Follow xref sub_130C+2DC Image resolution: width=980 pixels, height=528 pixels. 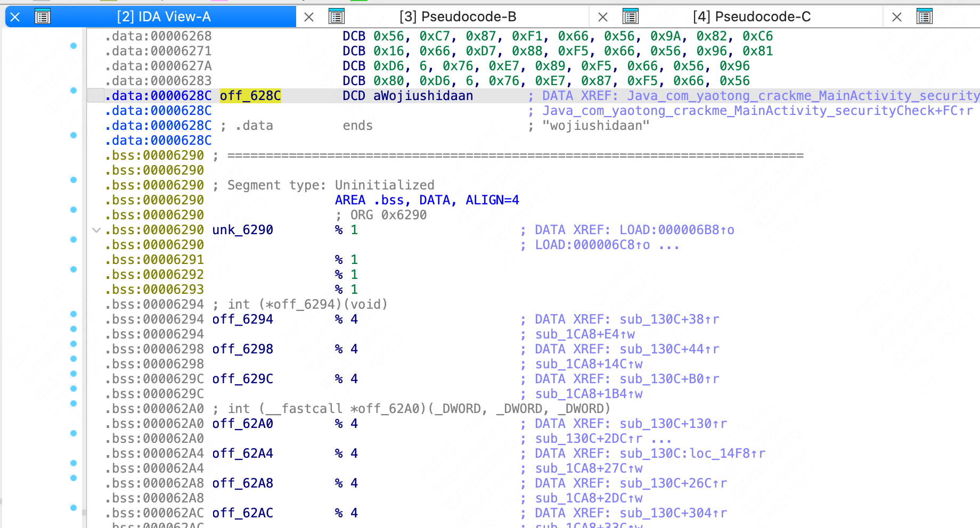(x=589, y=439)
